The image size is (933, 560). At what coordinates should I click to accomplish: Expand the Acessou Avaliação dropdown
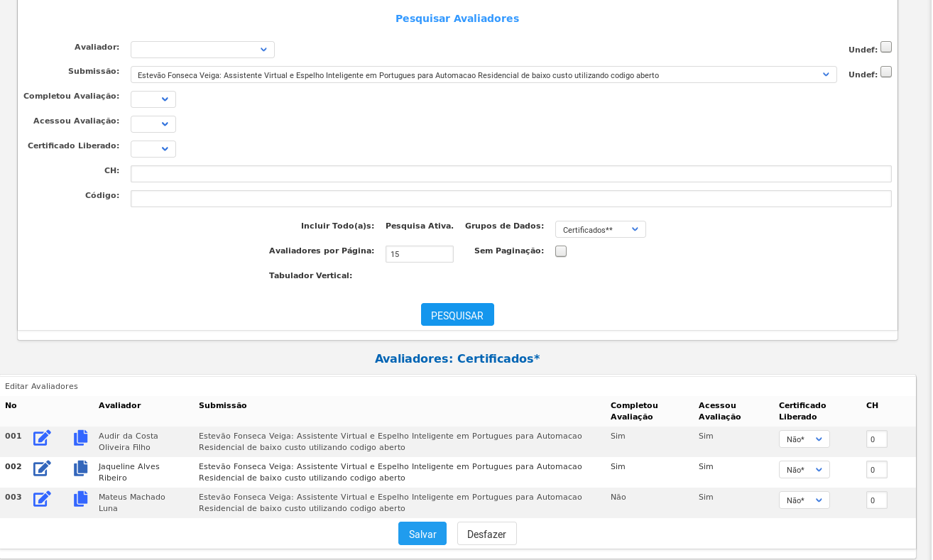point(153,124)
